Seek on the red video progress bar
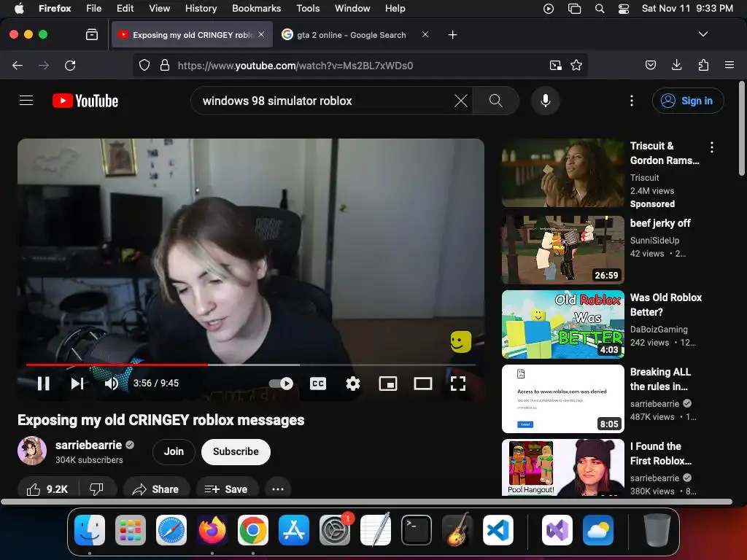 251,365
